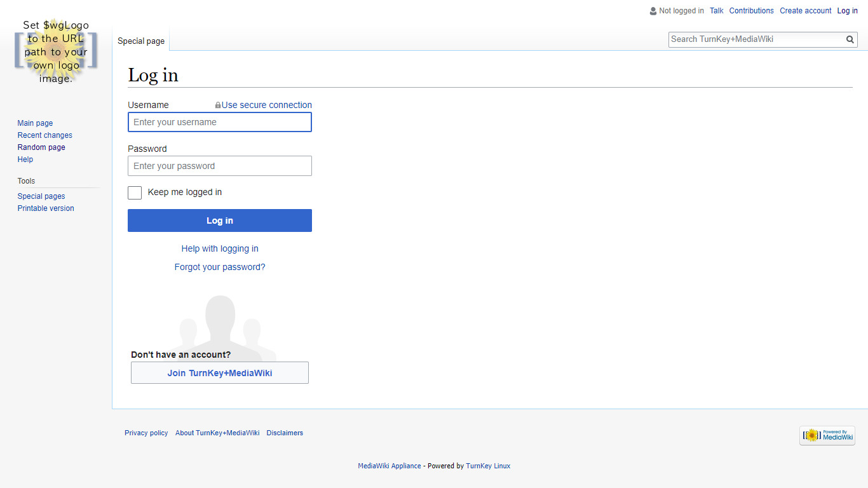Click the Tools sidebar heading
Screen dimensions: 868x488
[26, 181]
